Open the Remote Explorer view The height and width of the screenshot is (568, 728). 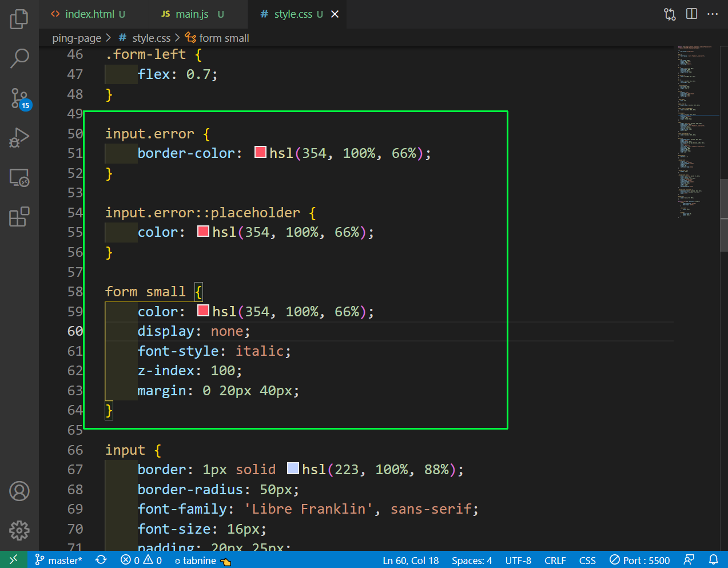pos(19,177)
